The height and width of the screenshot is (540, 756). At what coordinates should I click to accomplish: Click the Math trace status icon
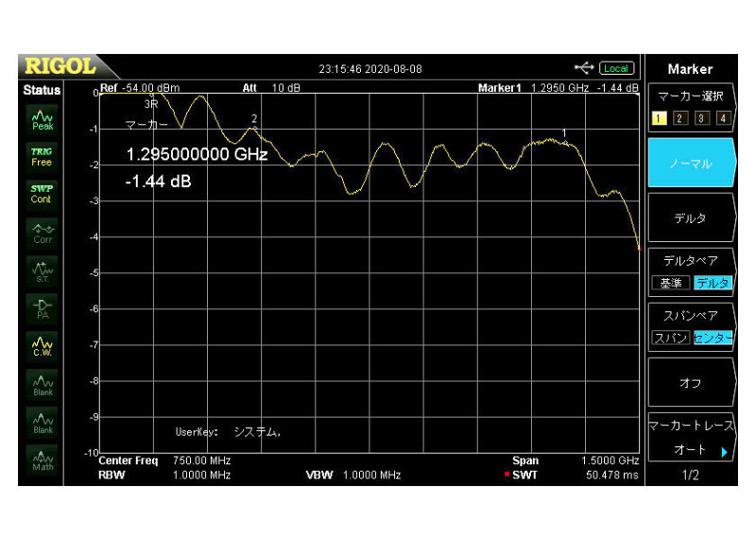[43, 461]
